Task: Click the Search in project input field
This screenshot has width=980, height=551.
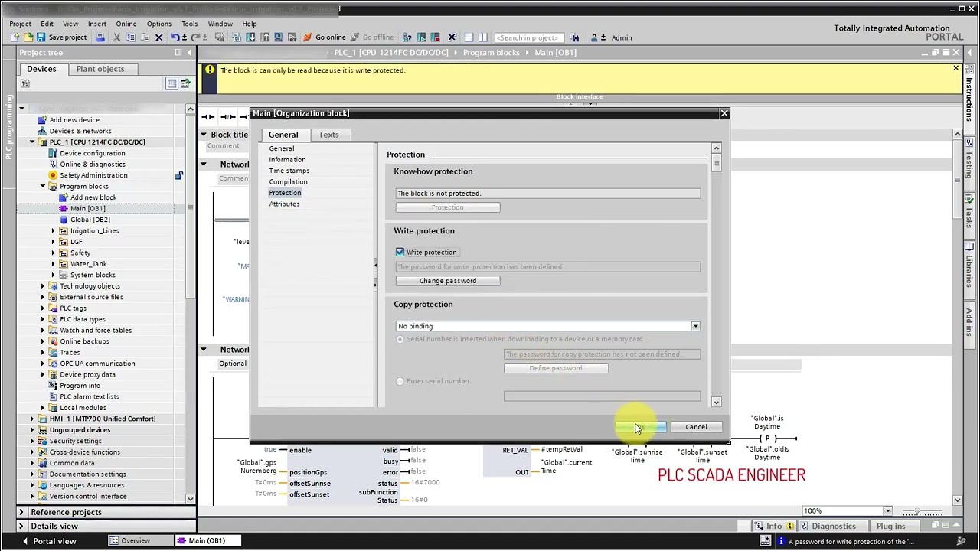Action: click(528, 37)
